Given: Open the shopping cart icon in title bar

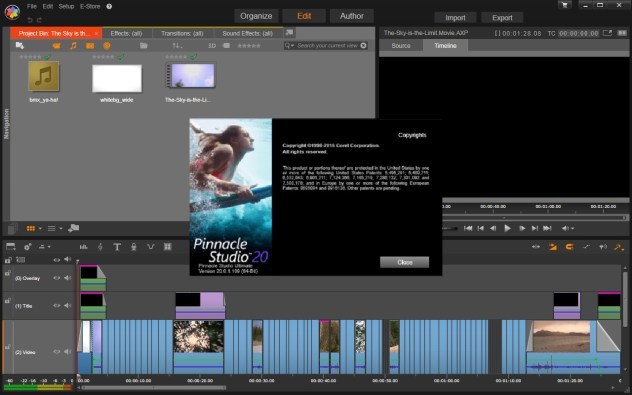Looking at the screenshot, I should pos(564,5).
